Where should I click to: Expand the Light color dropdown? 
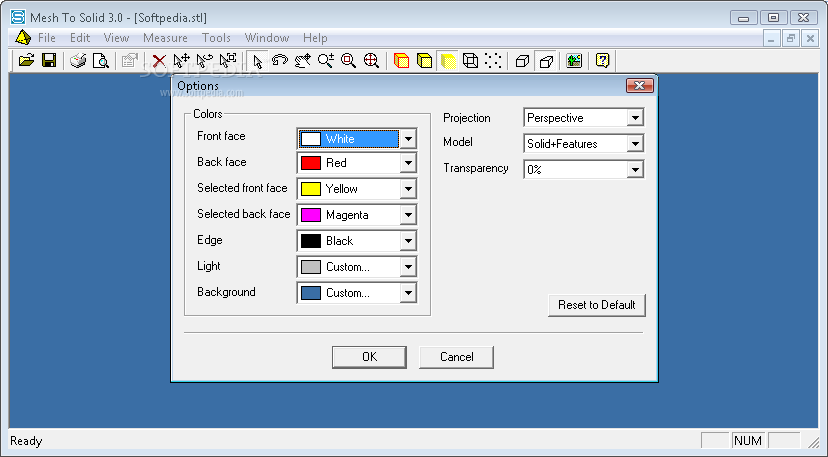(408, 267)
